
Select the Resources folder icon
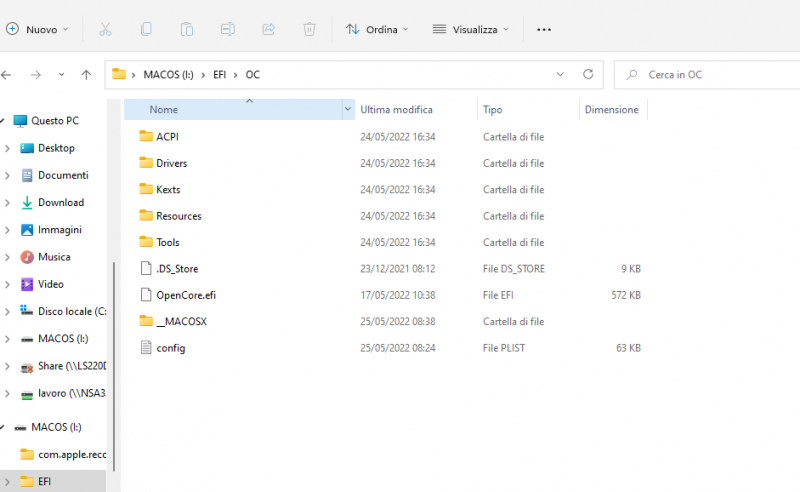click(146, 215)
